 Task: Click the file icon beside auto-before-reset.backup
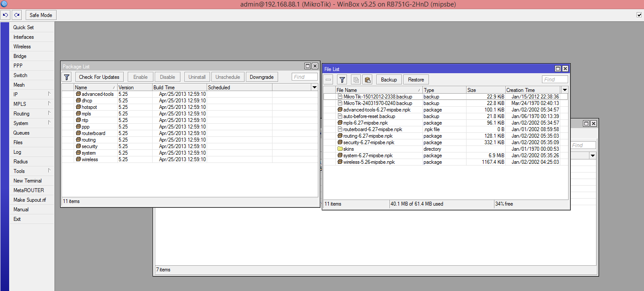[340, 116]
